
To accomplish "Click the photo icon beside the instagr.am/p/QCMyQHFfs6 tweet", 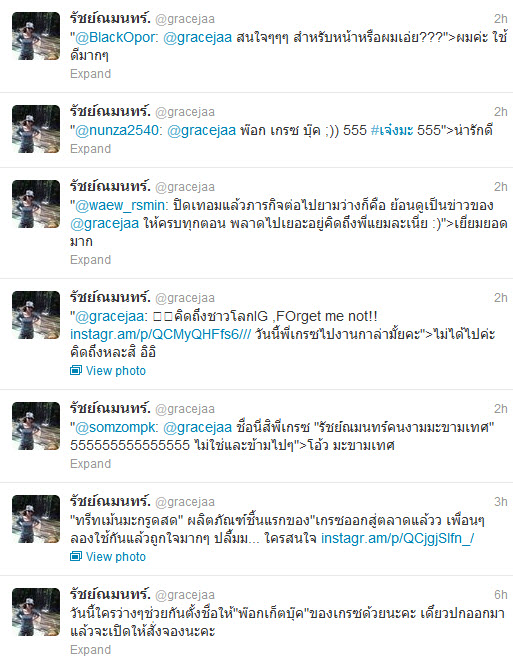I will pos(76,371).
